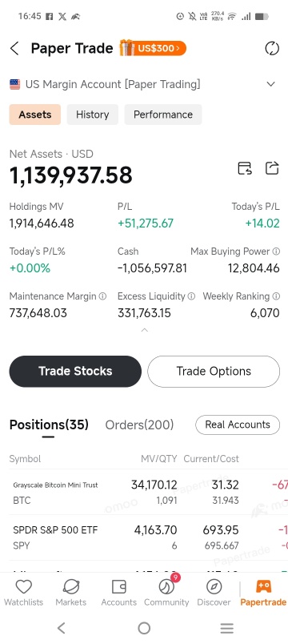The height and width of the screenshot is (644, 288).
Task: Tap the Trade Stocks button
Action: pyautogui.click(x=75, y=372)
